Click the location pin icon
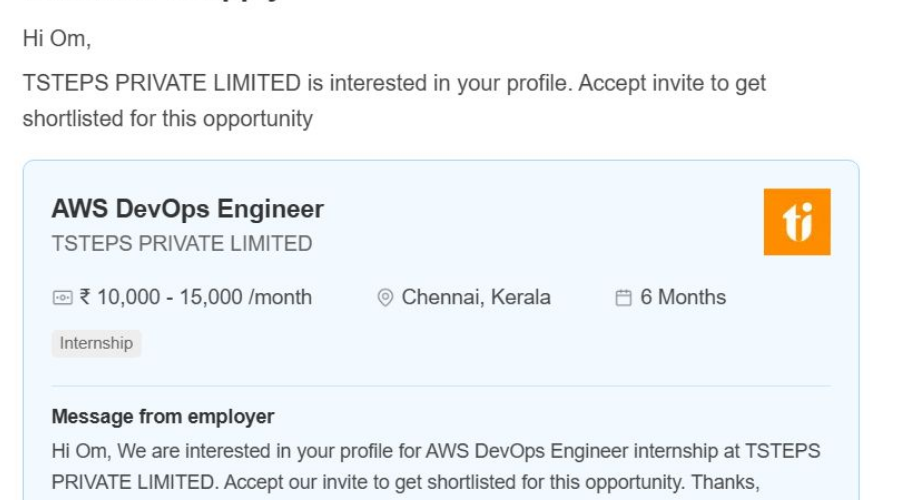 [385, 298]
